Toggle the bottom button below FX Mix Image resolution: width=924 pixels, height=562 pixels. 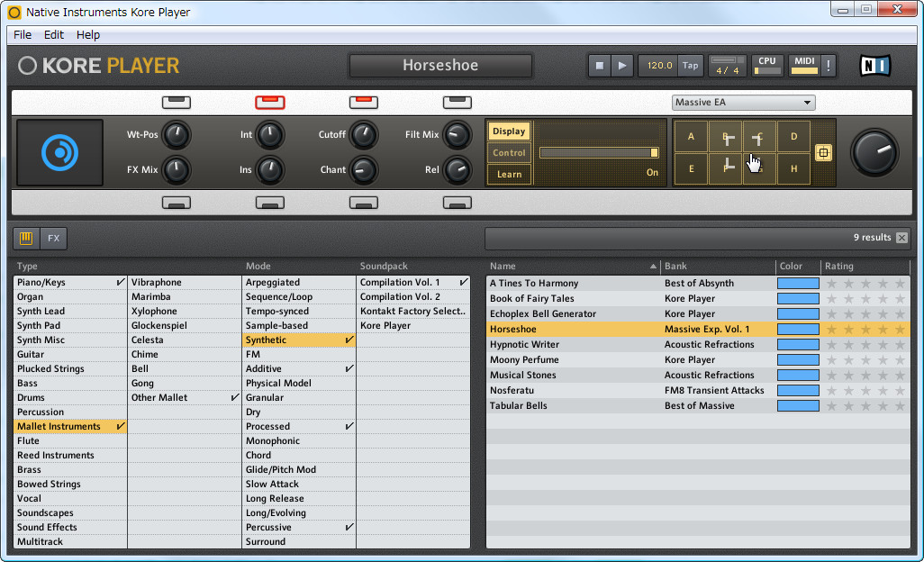point(177,204)
